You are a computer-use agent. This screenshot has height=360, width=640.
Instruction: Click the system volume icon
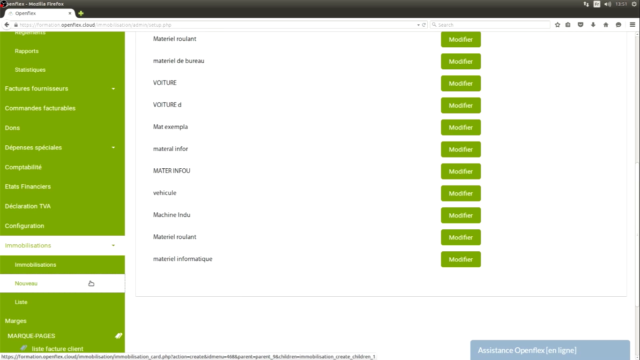607,4
